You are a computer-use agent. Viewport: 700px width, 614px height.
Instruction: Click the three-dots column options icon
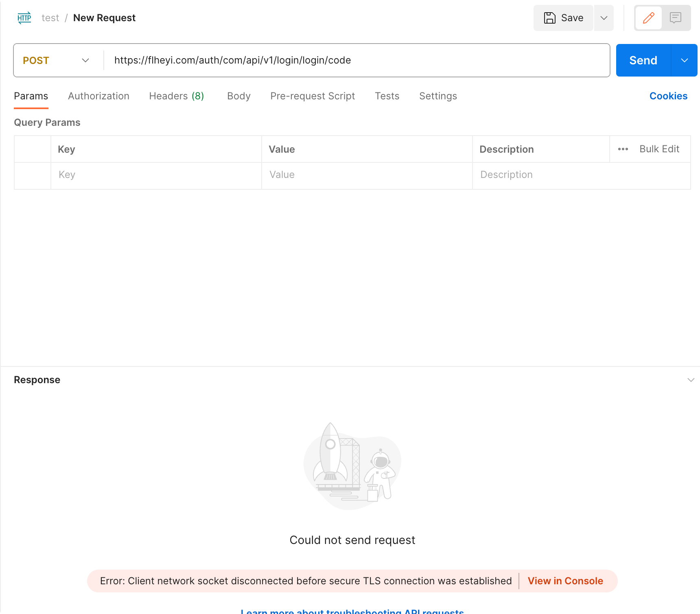click(623, 149)
